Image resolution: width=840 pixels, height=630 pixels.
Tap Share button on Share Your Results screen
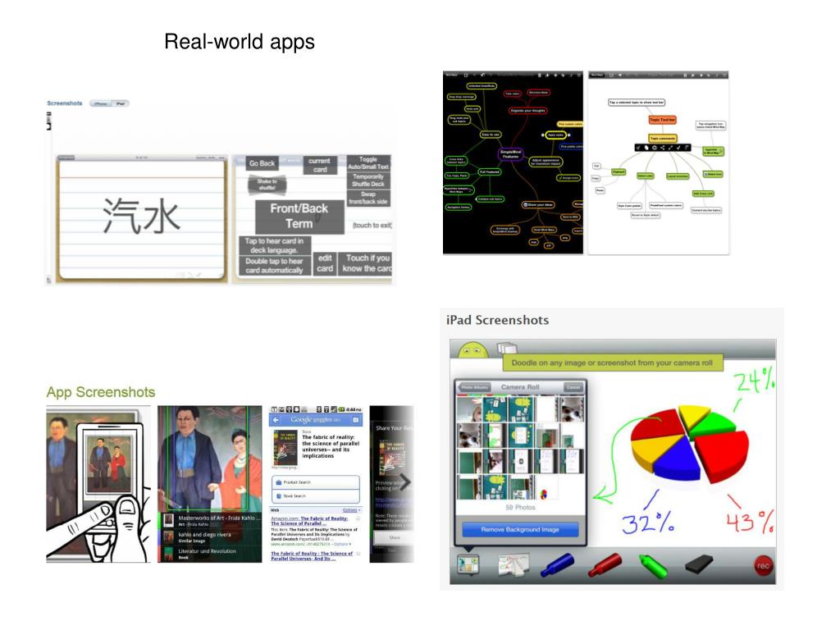click(x=395, y=537)
